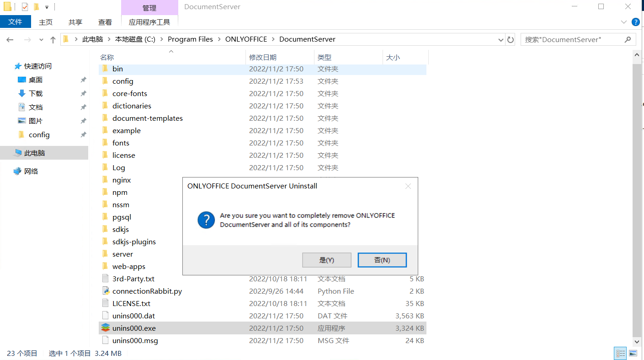
Task: Select the Log folder icon
Action: coord(105,167)
